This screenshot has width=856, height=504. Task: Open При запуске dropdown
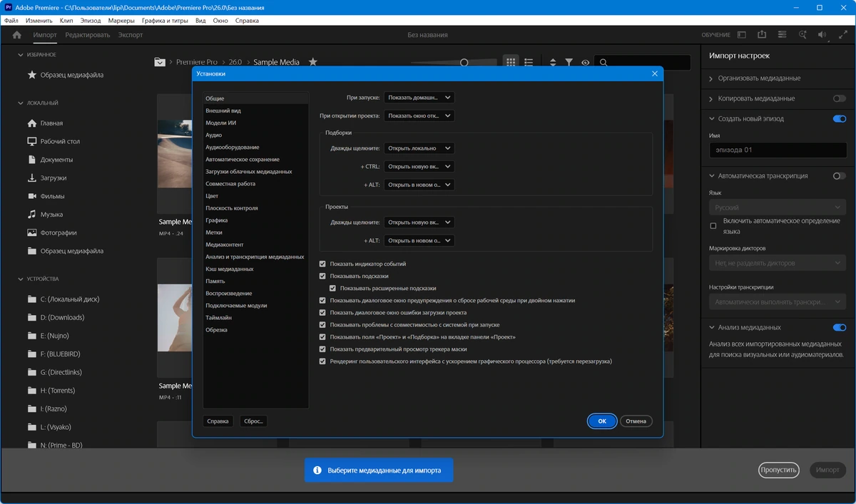click(419, 97)
